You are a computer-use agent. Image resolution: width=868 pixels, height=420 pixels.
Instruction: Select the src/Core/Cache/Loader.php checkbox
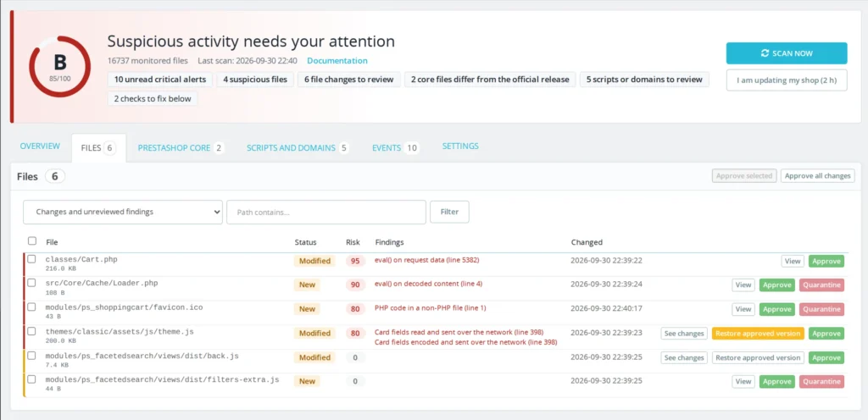[x=32, y=282]
